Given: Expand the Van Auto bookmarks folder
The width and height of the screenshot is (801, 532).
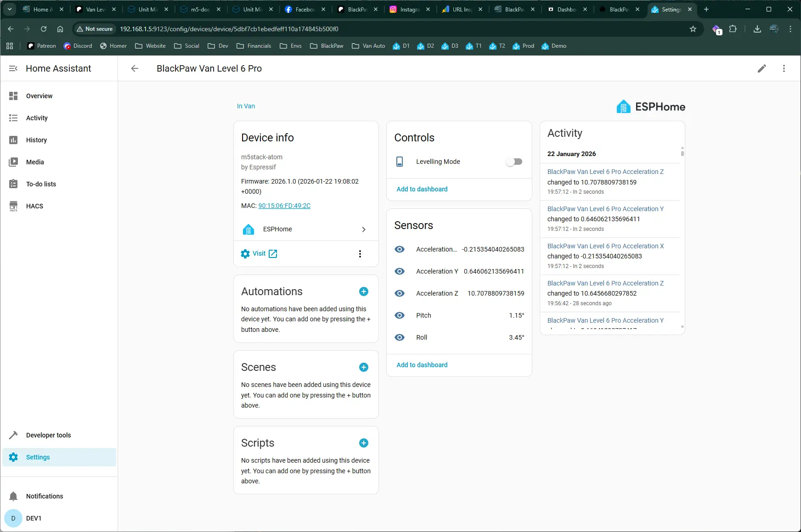Looking at the screenshot, I should click(368, 46).
